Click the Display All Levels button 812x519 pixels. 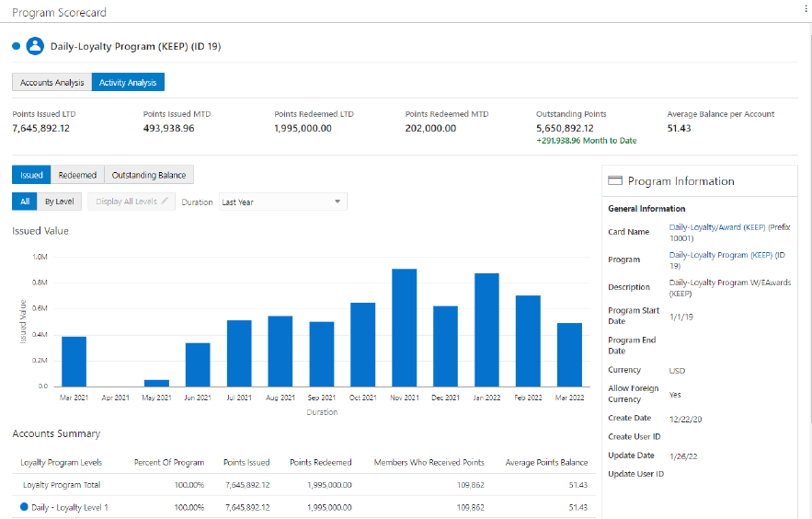(x=132, y=202)
